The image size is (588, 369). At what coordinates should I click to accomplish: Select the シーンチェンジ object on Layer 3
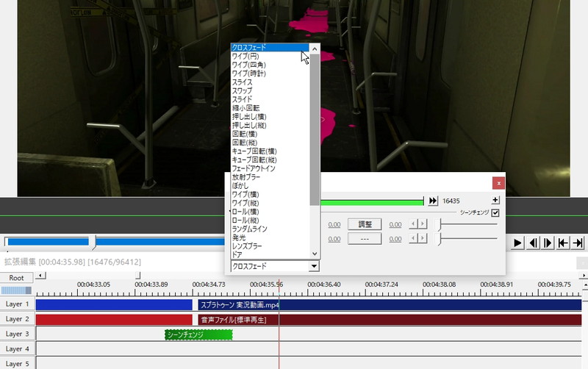coord(198,334)
